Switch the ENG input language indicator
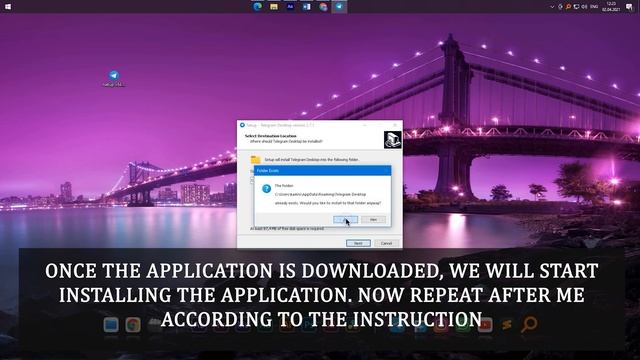Viewport: 640px width, 360px height. click(x=594, y=7)
